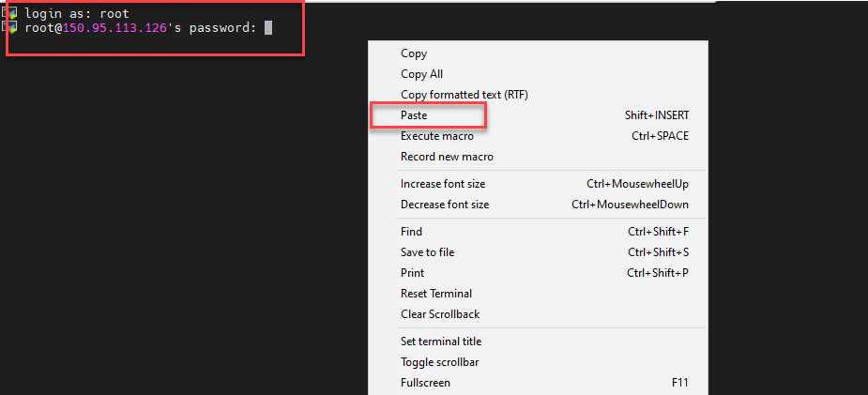The image size is (868, 395).
Task: Select Paste from the context menu
Action: (414, 115)
